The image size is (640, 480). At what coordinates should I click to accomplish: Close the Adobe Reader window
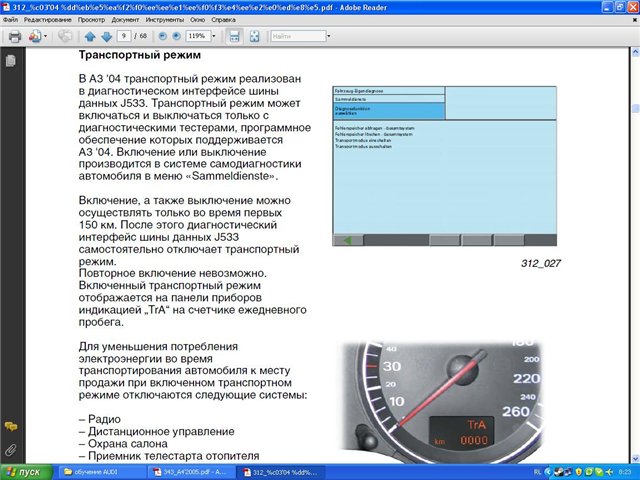tap(633, 7)
